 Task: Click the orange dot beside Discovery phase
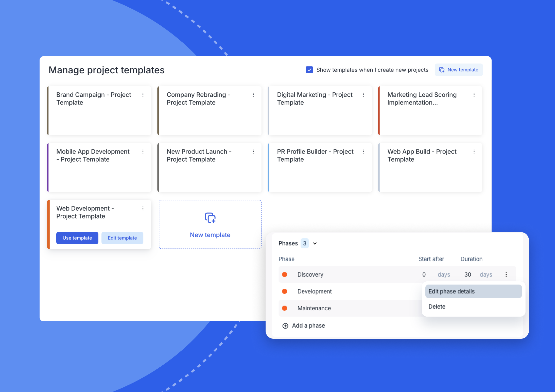coord(285,274)
